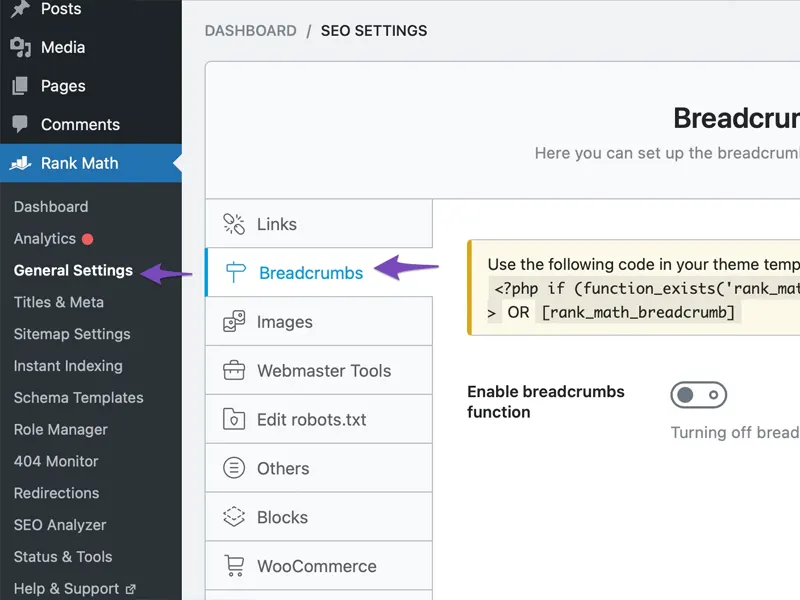The width and height of the screenshot is (800, 600).
Task: Click the Comments bubble icon
Action: click(x=20, y=125)
